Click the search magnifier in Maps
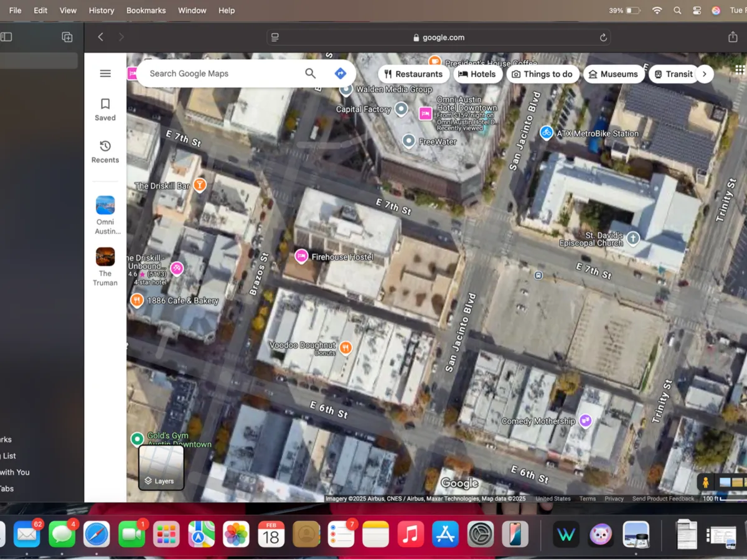The image size is (747, 560). (x=310, y=73)
